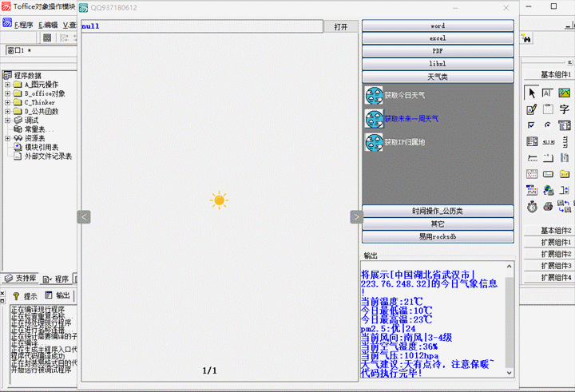Open the F.程序 menu
Screen dimensions: 575x392
23,25
